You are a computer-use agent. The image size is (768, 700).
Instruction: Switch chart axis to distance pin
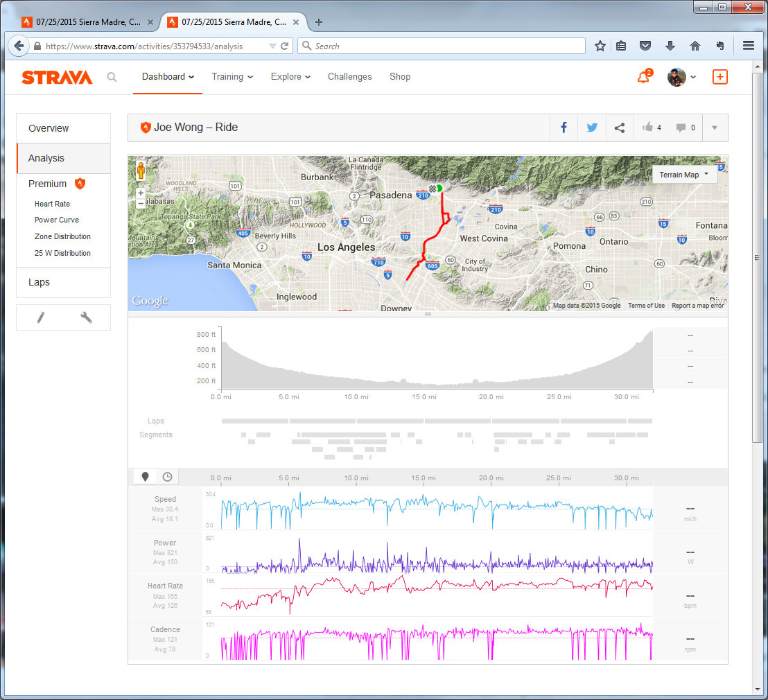(x=145, y=477)
